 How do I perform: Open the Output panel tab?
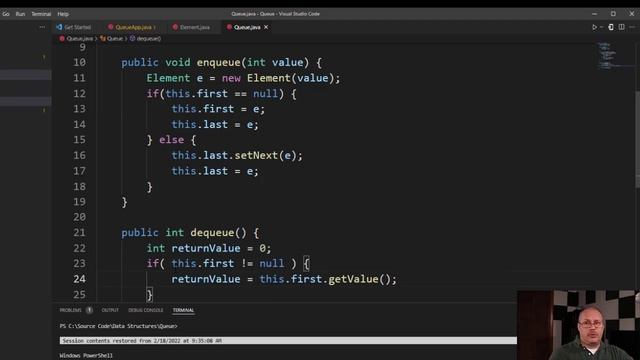[110, 310]
